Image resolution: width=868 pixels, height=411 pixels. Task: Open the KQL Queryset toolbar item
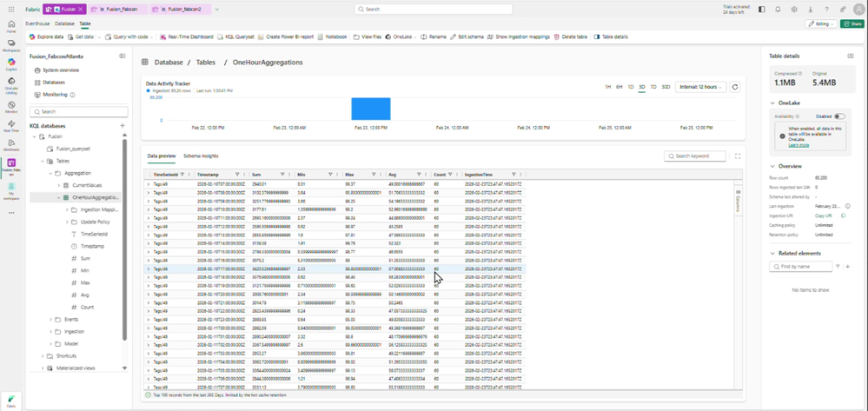click(235, 36)
